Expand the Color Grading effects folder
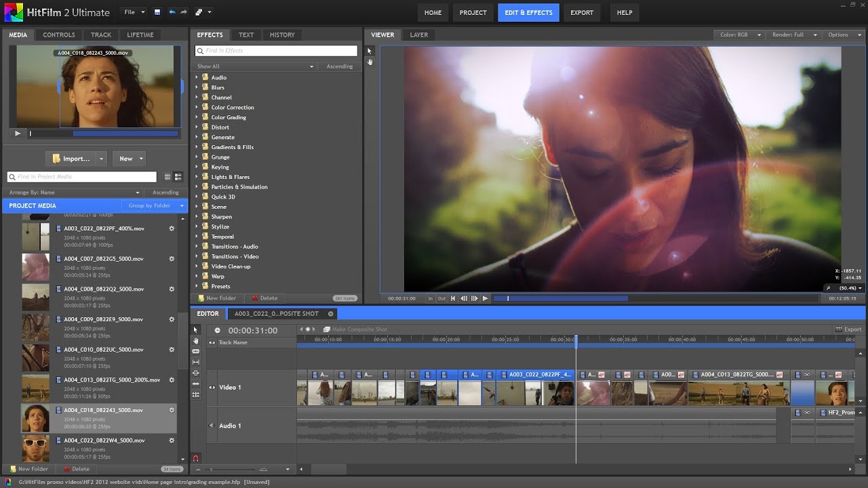868x488 pixels. tap(197, 117)
